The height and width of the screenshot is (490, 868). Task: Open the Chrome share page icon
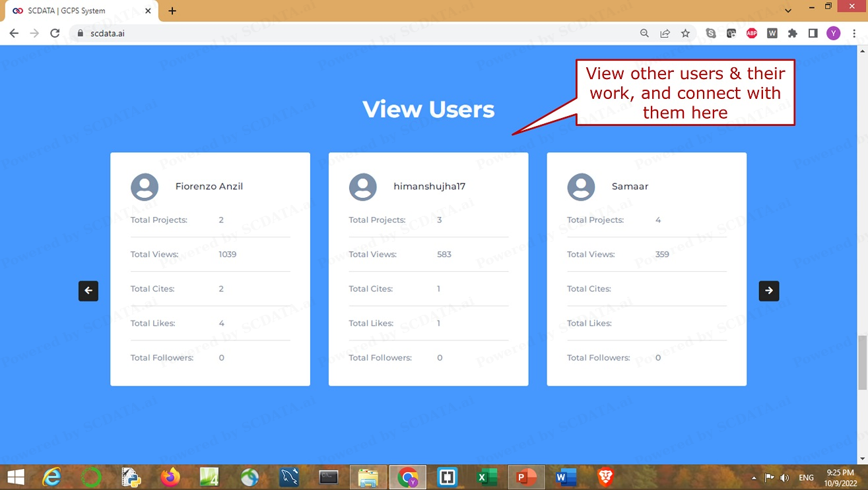[x=665, y=34]
